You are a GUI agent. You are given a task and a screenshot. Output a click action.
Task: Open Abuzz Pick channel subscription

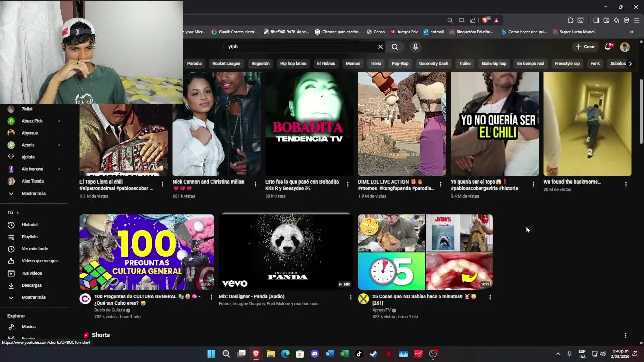coord(32,121)
